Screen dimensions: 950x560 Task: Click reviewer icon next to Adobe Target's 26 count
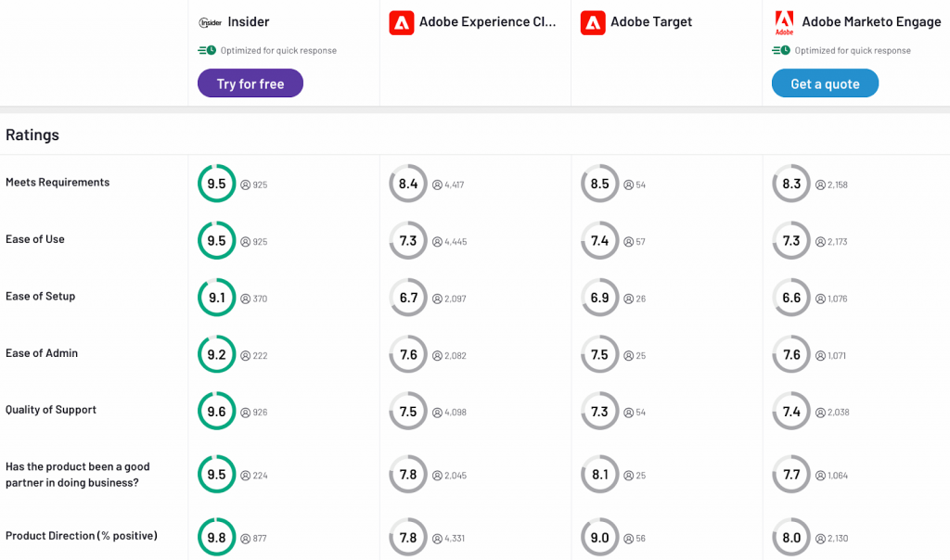tap(629, 299)
